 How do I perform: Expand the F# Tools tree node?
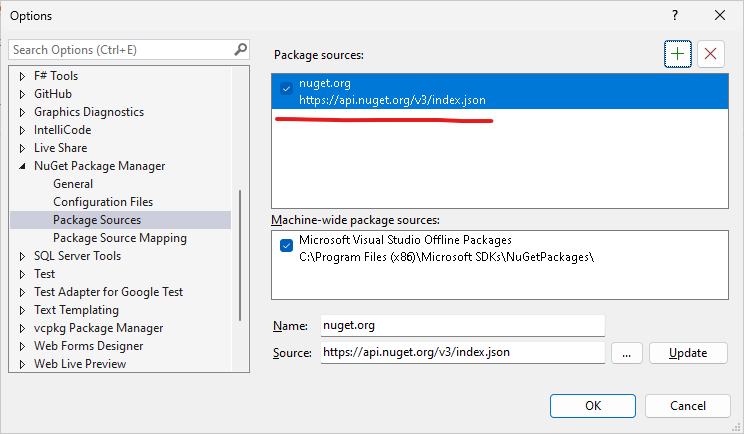click(x=22, y=76)
